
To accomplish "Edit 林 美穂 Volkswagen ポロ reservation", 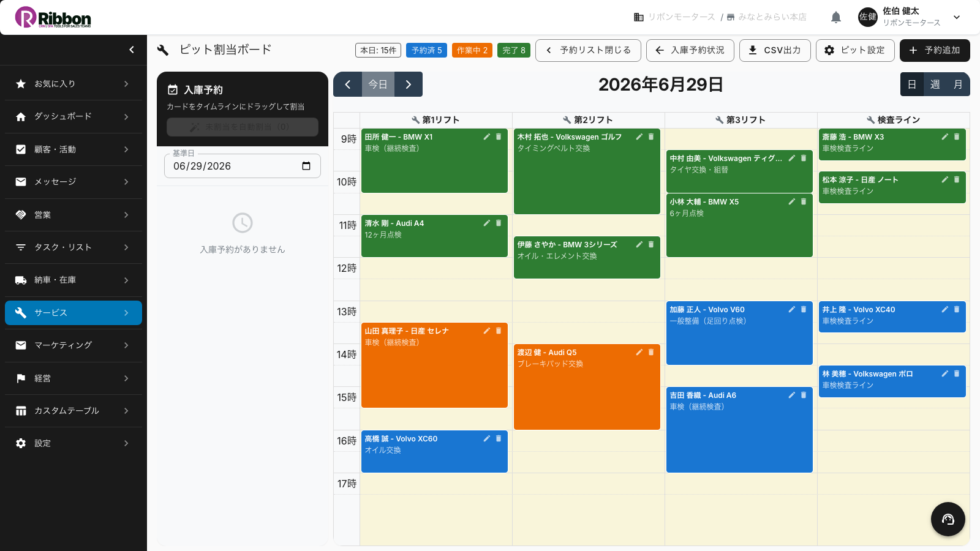I will 945,373.
